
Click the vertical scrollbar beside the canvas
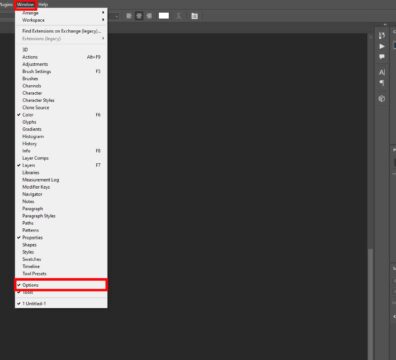[370, 197]
